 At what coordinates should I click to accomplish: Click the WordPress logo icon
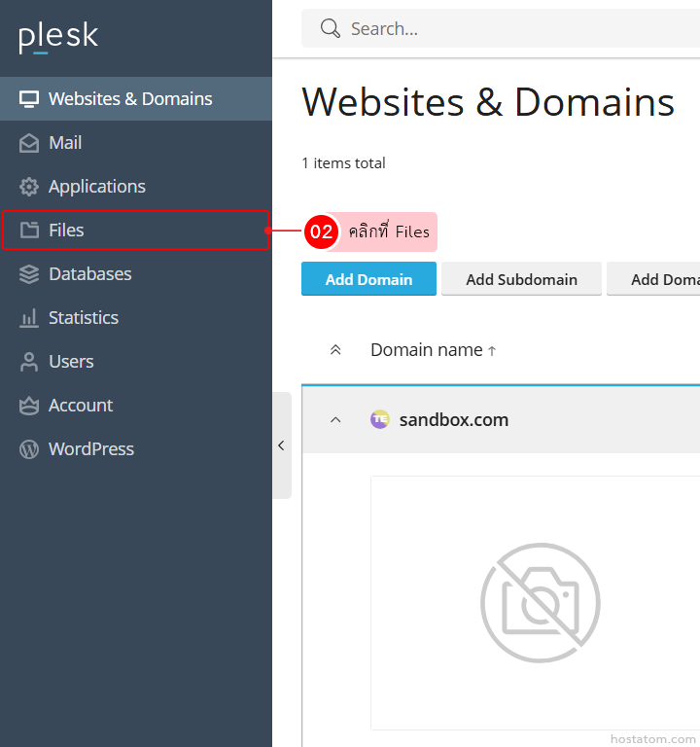point(29,449)
